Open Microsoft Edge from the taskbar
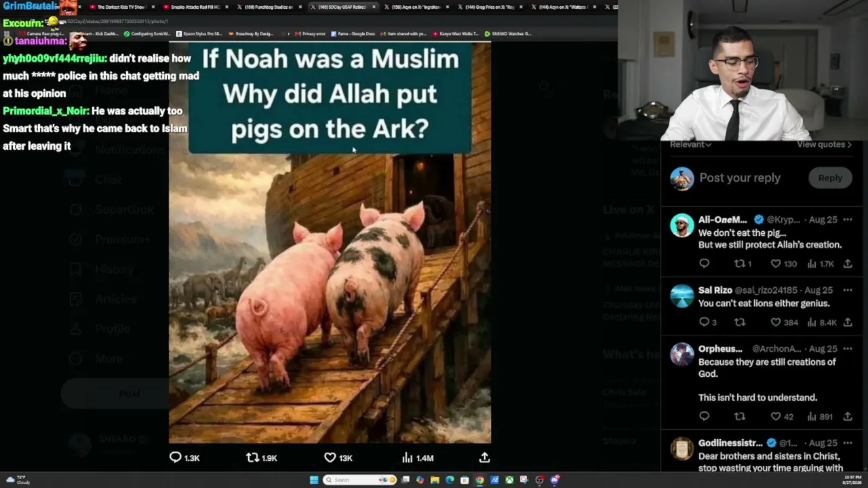 point(450,480)
